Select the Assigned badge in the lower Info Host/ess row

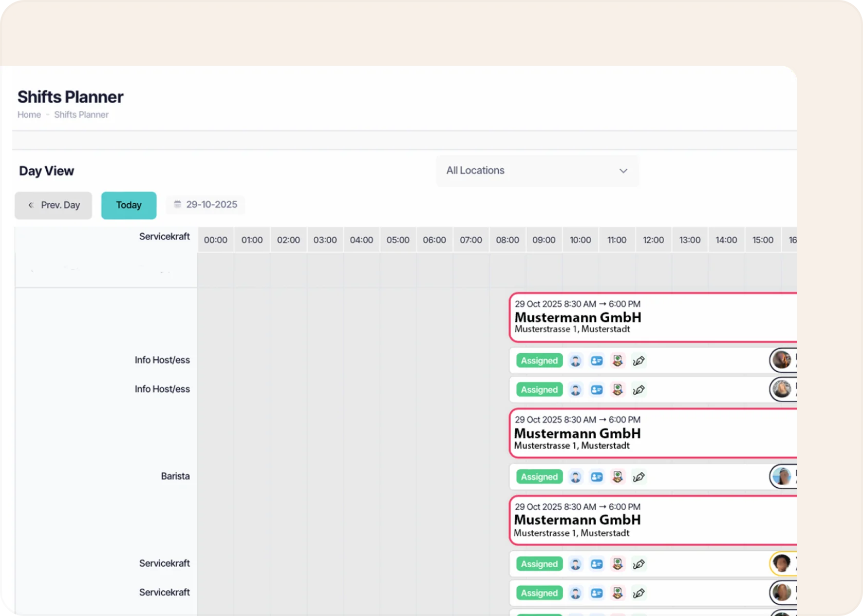tap(539, 390)
